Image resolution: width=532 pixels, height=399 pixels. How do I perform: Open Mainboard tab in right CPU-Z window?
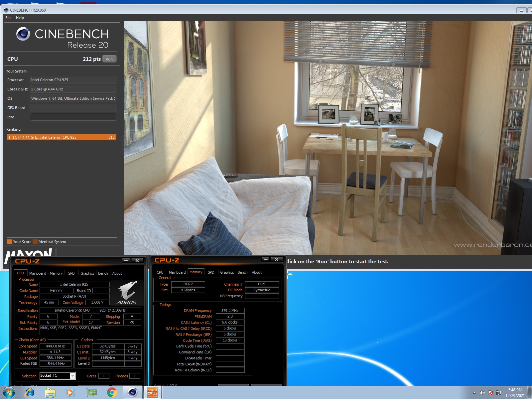177,272
